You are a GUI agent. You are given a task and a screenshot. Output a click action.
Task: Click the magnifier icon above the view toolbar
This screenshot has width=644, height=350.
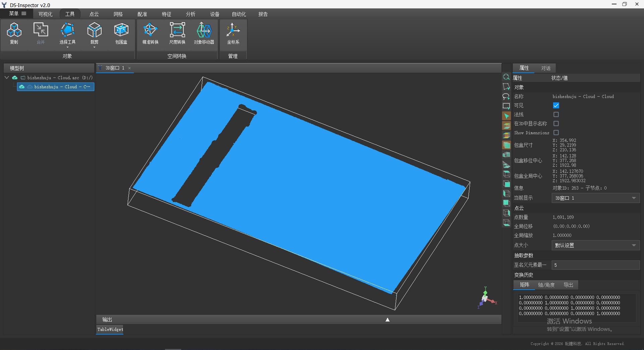506,77
